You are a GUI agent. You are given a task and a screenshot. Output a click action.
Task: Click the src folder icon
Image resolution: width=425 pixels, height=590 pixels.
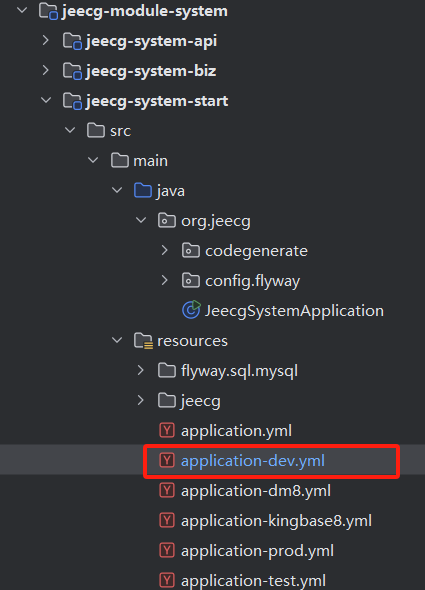pos(96,131)
